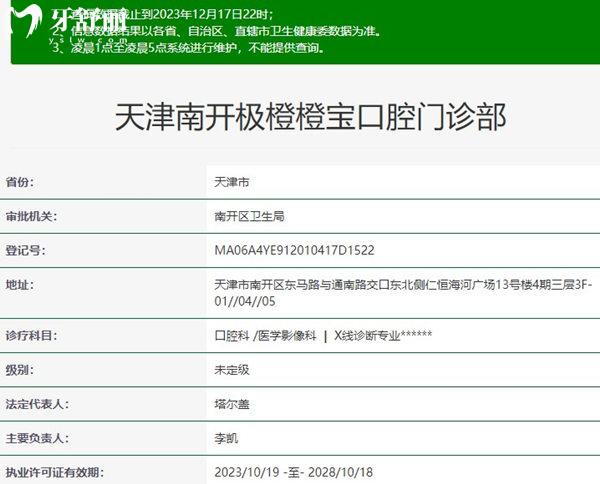Select the 口腔科 /医学影像科 text
The image size is (600, 484).
pyautogui.click(x=265, y=336)
